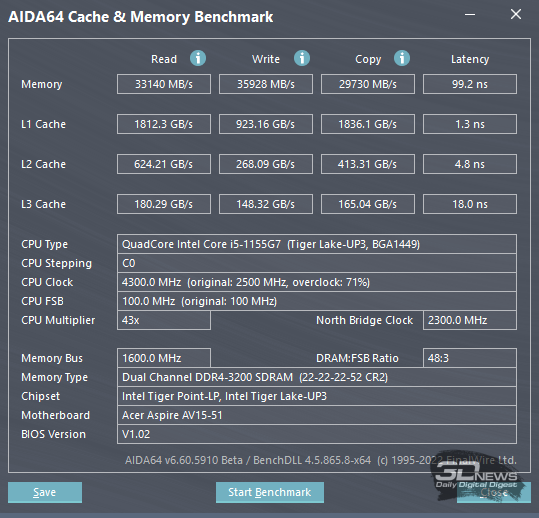Screen dimensions: 539x518
Task: Click the Write info icon
Action: click(x=302, y=58)
